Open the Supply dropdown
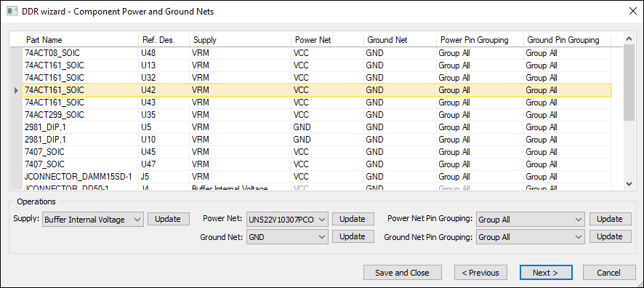This screenshot has width=644, height=288. pyautogui.click(x=93, y=220)
